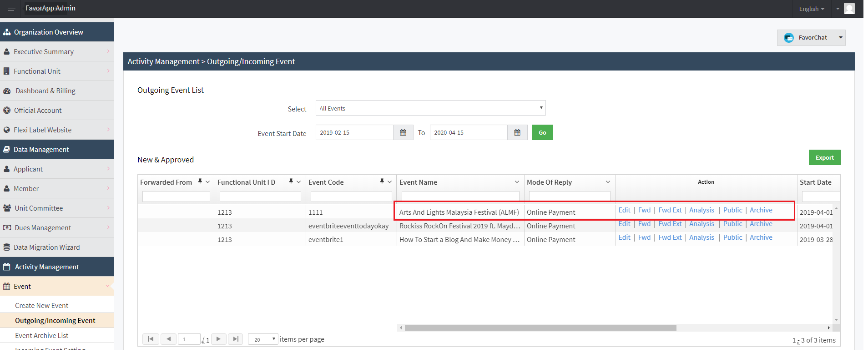Click the horizontal scrollbar of the grid
868x353 pixels.
(x=540, y=328)
